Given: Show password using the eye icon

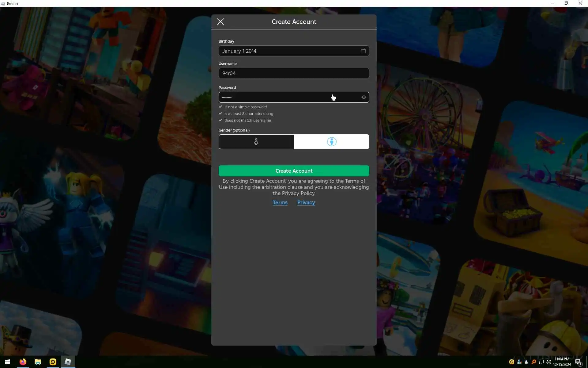Looking at the screenshot, I should pyautogui.click(x=364, y=97).
